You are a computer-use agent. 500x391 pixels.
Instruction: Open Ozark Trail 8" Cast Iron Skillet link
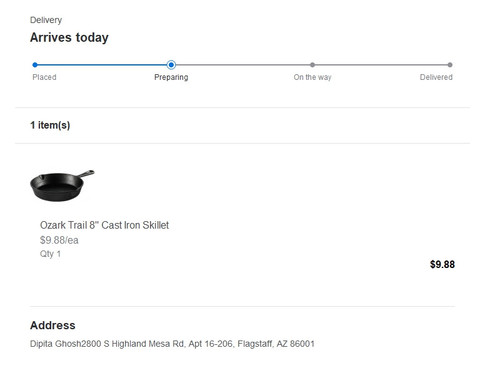104,225
